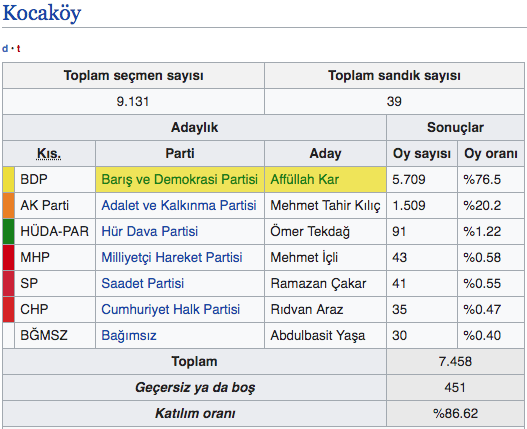527x429 pixels.
Task: Select the 'Toplam sandık sayısı' header
Action: (394, 76)
